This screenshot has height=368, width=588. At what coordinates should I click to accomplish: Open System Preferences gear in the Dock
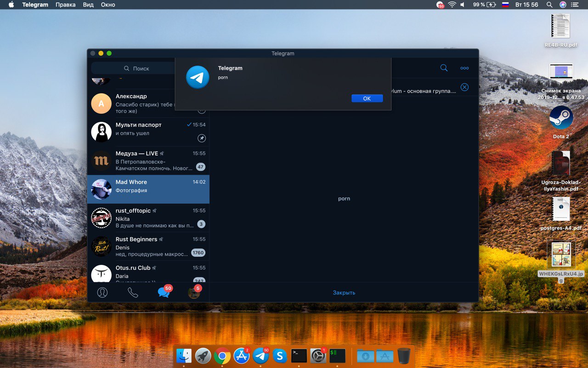click(318, 356)
